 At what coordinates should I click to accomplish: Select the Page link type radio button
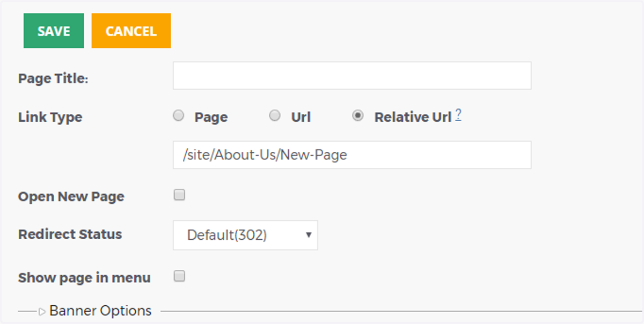pyautogui.click(x=179, y=116)
